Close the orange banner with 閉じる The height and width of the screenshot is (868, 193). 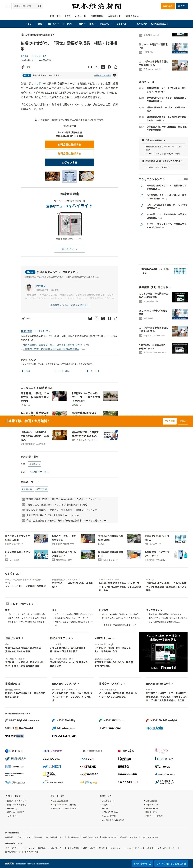tap(183, 421)
